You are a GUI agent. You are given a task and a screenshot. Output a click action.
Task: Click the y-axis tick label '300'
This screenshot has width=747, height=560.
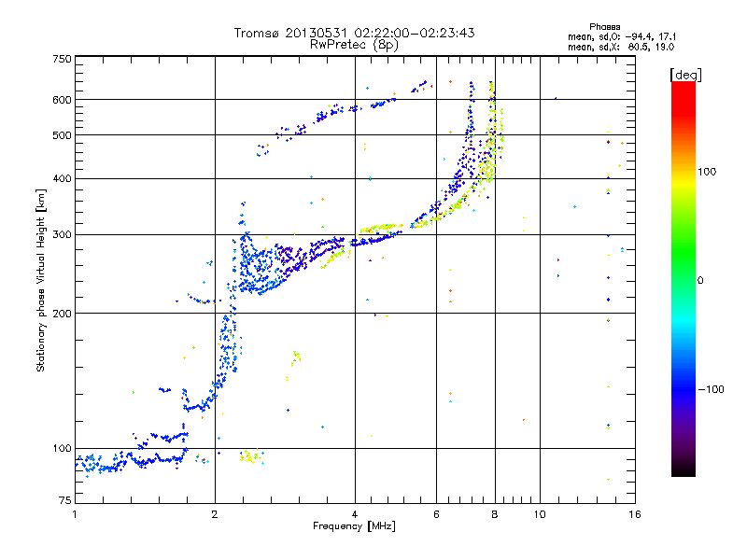click(62, 235)
